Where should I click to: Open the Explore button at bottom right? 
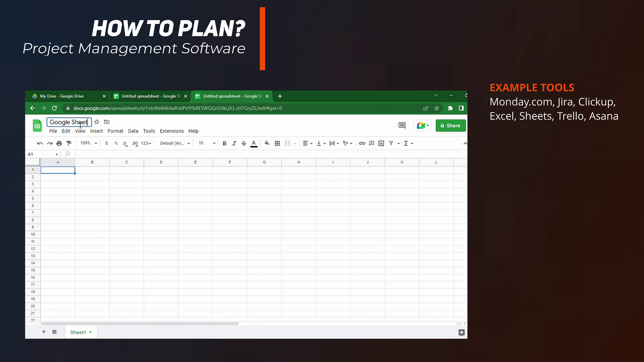[462, 332]
